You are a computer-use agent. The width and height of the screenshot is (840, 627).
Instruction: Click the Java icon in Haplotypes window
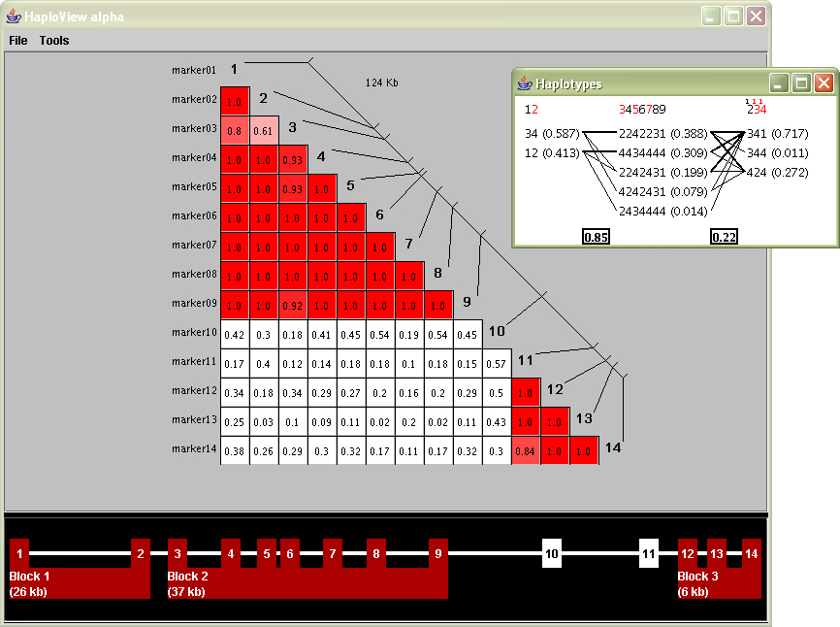pos(525,83)
